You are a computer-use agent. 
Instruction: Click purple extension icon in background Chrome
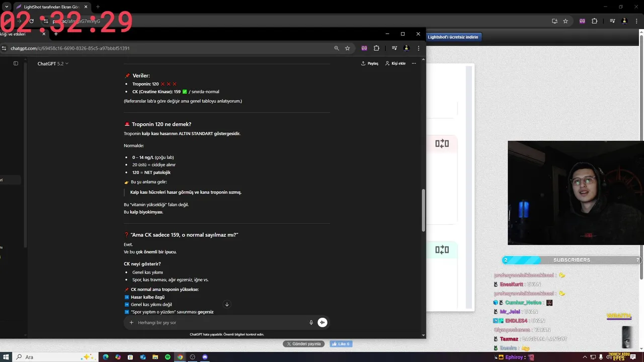pyautogui.click(x=583, y=21)
